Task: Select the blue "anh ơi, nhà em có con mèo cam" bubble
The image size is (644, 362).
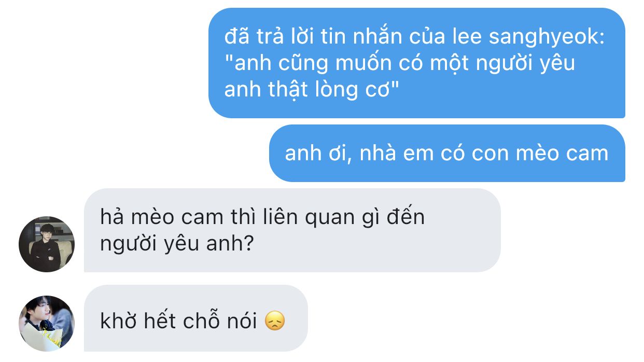Action: click(447, 153)
